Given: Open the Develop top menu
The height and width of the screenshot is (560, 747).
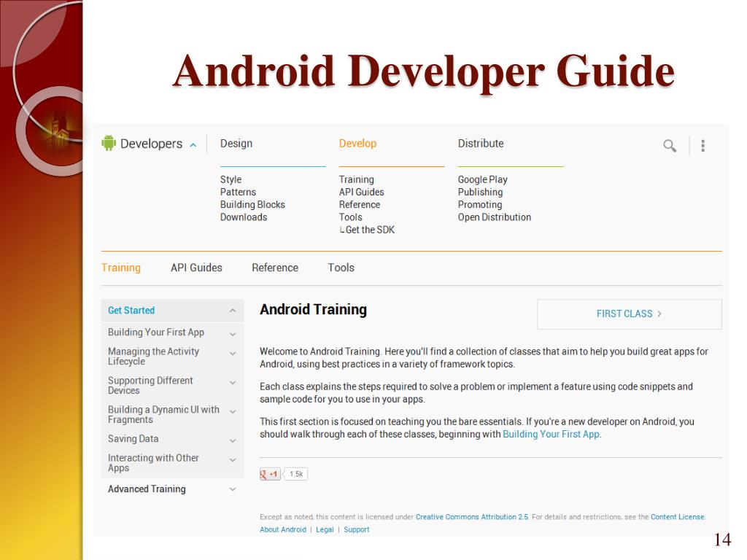Looking at the screenshot, I should (357, 144).
